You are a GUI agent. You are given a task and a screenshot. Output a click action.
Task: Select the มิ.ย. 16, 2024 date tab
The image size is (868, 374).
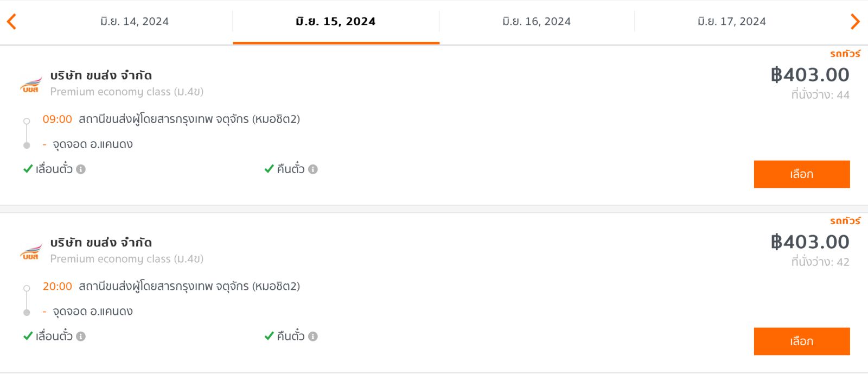(537, 21)
